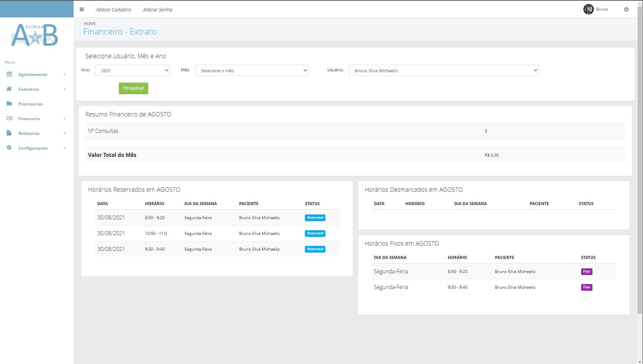The width and height of the screenshot is (643, 364).
Task: Click the Financeiro money icon
Action: click(9, 118)
